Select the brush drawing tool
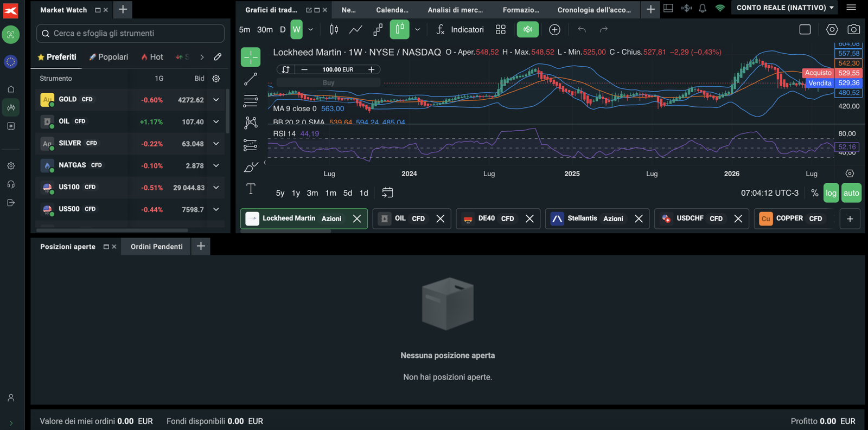868x430 pixels. 251,167
